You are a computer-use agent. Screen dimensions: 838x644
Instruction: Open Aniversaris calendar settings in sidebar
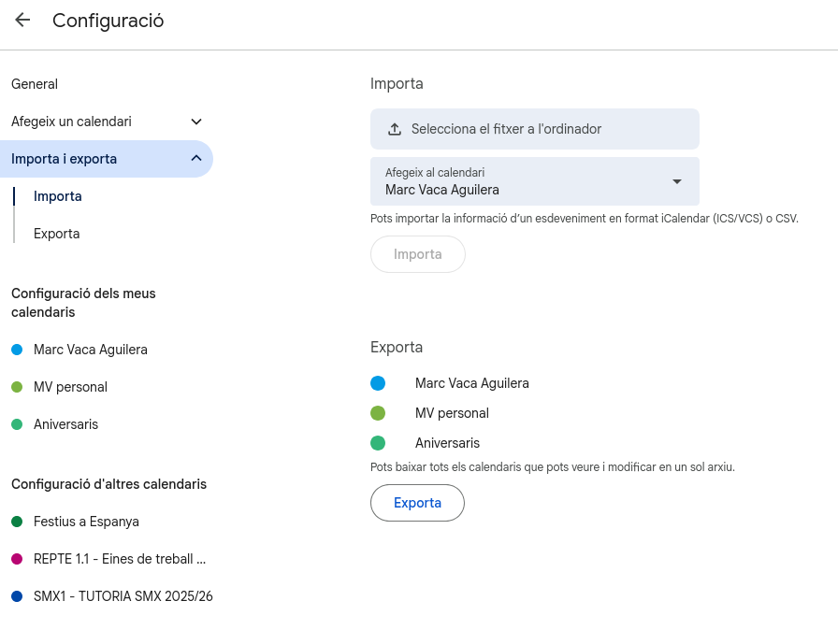point(65,424)
